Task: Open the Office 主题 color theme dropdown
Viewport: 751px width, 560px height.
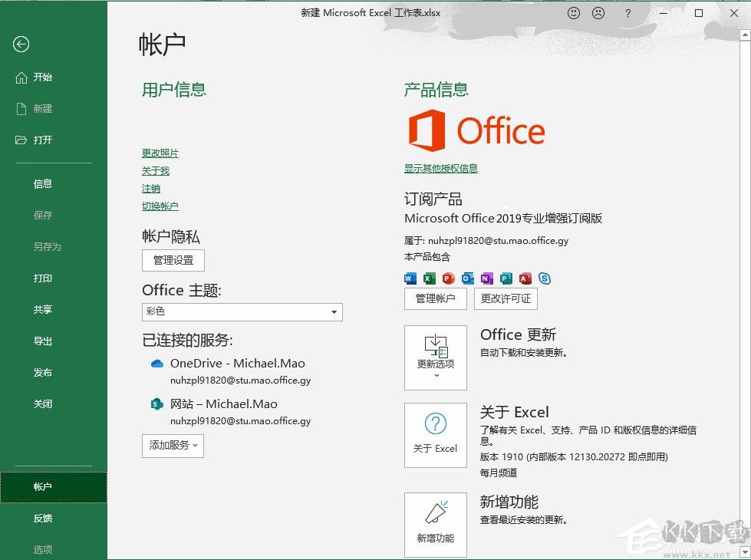Action: [x=333, y=312]
